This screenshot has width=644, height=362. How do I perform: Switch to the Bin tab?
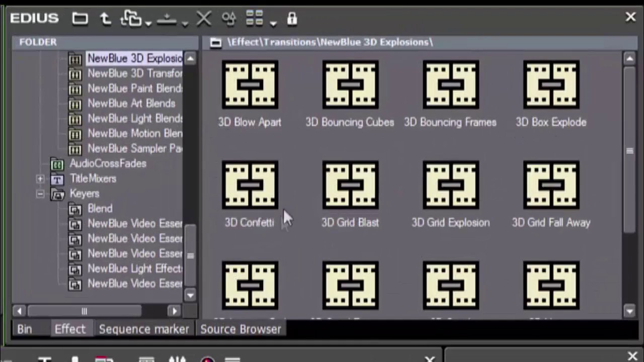coord(25,329)
